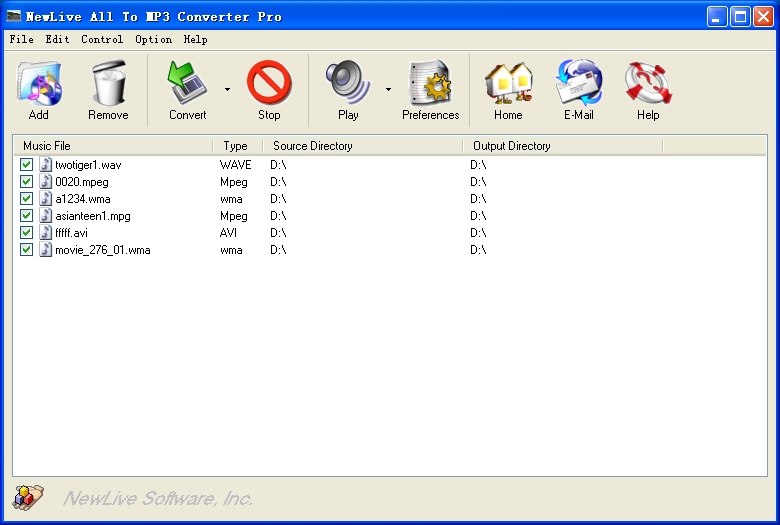Image resolution: width=780 pixels, height=525 pixels.
Task: Open the Control menu
Action: click(x=102, y=39)
